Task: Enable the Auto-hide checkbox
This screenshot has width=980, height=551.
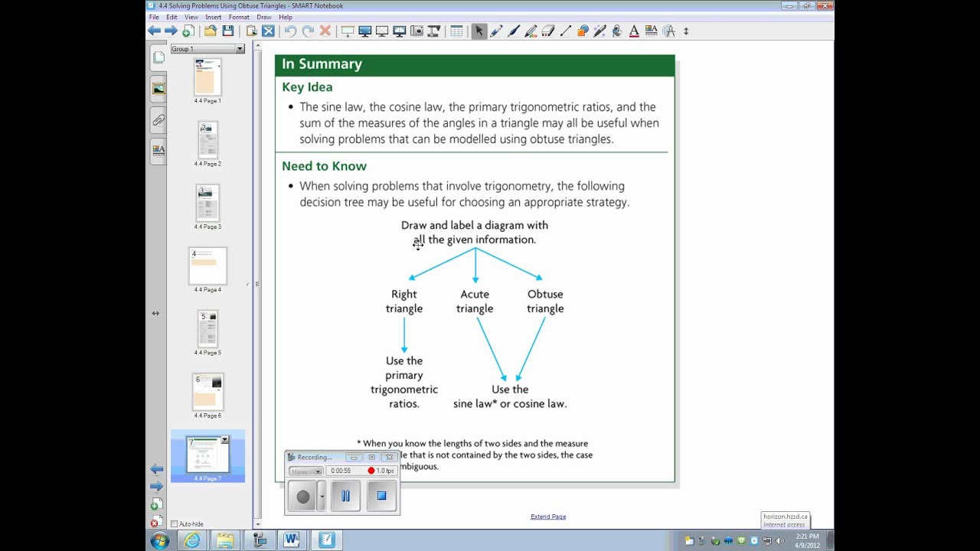Action: point(175,524)
